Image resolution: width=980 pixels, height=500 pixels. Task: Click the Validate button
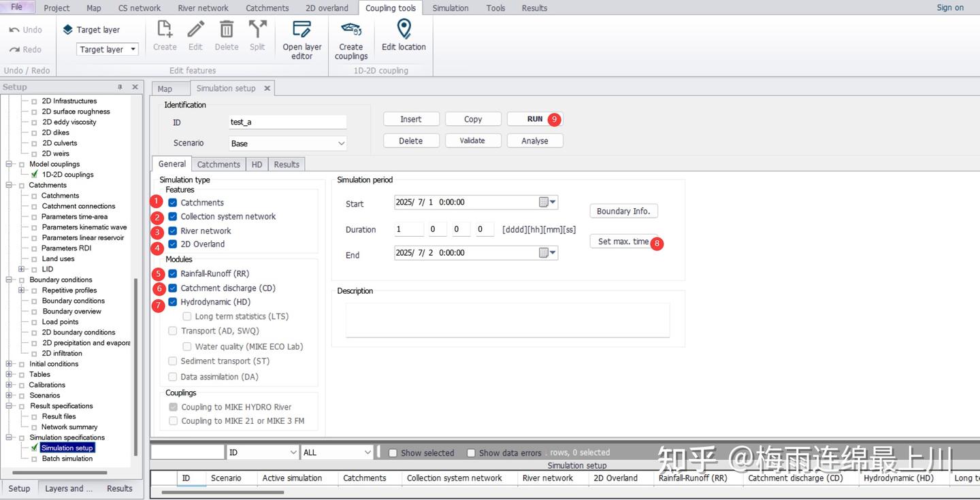pos(472,141)
